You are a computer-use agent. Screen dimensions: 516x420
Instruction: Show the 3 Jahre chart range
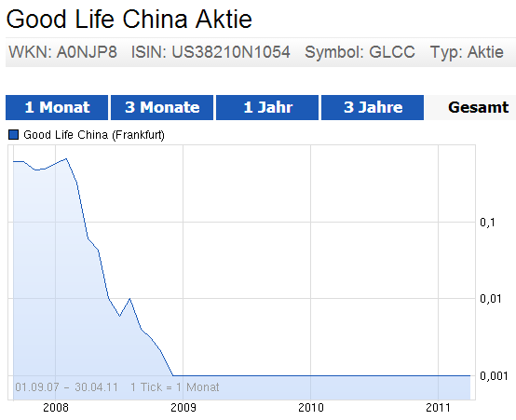click(x=373, y=108)
